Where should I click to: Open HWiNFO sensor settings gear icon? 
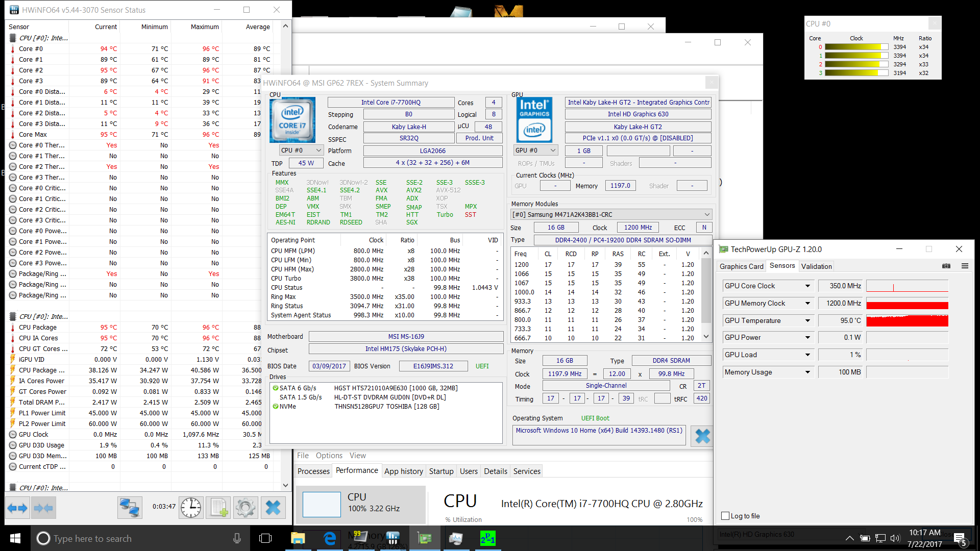(x=246, y=508)
